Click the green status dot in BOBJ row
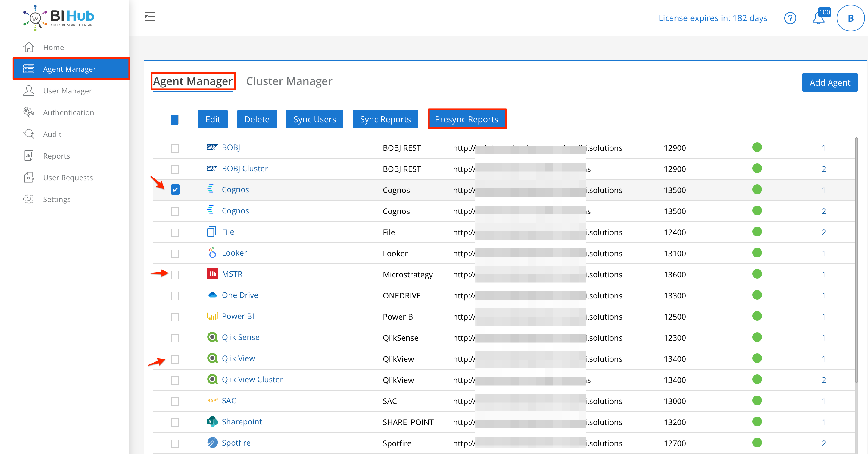This screenshot has width=868, height=454. [x=757, y=147]
